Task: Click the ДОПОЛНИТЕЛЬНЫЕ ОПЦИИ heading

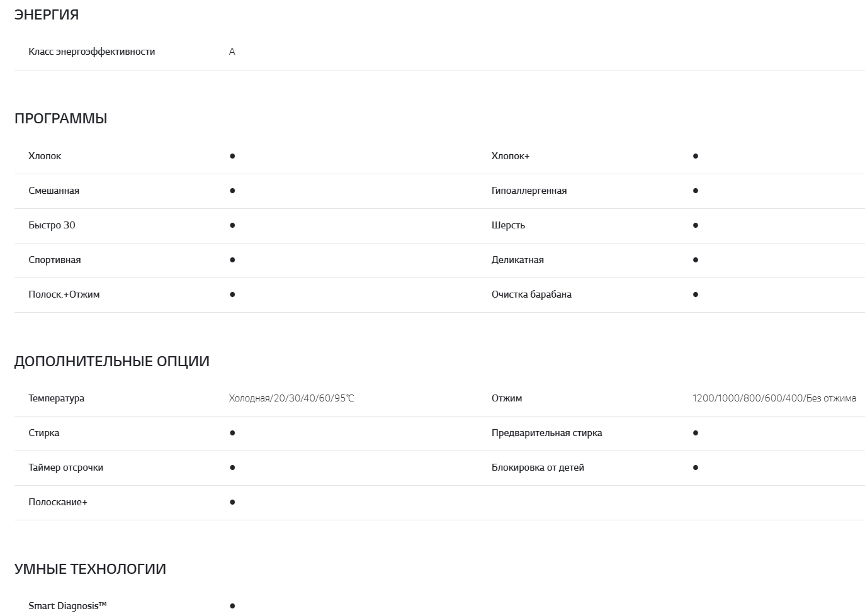Action: pyautogui.click(x=112, y=361)
